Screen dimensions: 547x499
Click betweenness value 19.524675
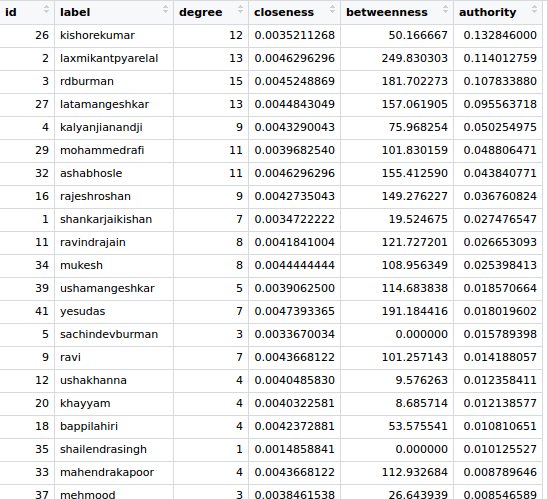(x=418, y=219)
